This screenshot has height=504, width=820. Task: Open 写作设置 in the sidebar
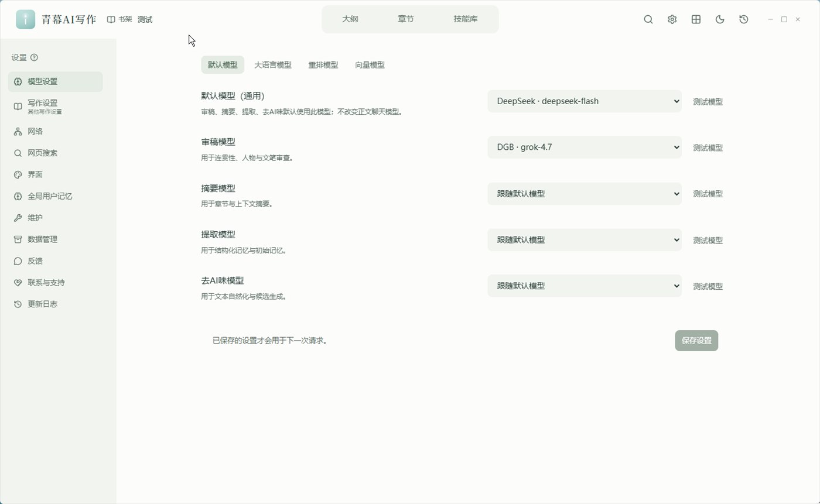[56, 107]
